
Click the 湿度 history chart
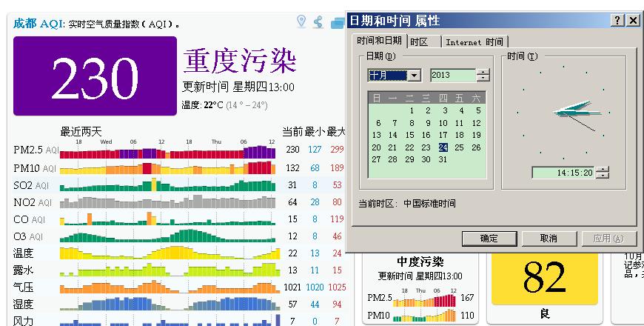pyautogui.click(x=170, y=303)
